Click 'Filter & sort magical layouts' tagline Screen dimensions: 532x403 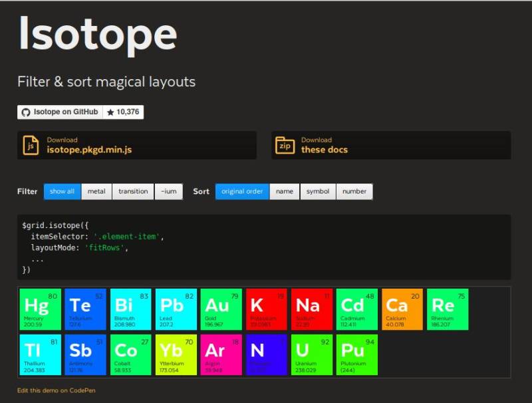[x=106, y=82]
